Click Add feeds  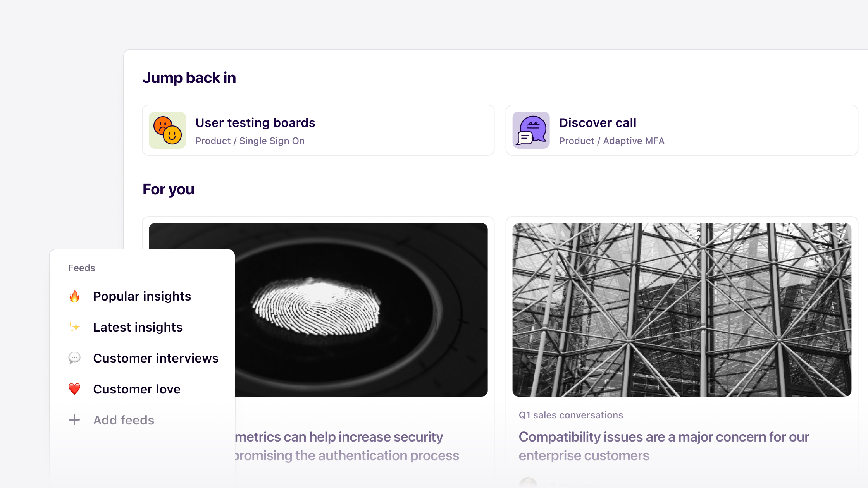click(124, 420)
